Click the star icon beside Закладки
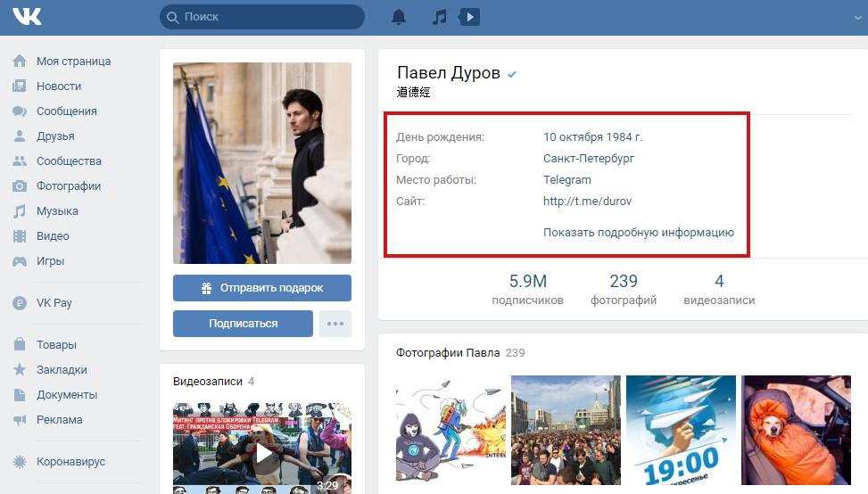Screen dimensions: 868x494 (x=20, y=369)
